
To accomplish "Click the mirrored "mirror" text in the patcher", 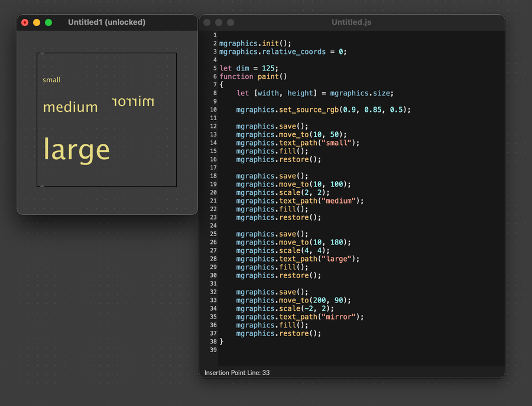I will pyautogui.click(x=132, y=101).
